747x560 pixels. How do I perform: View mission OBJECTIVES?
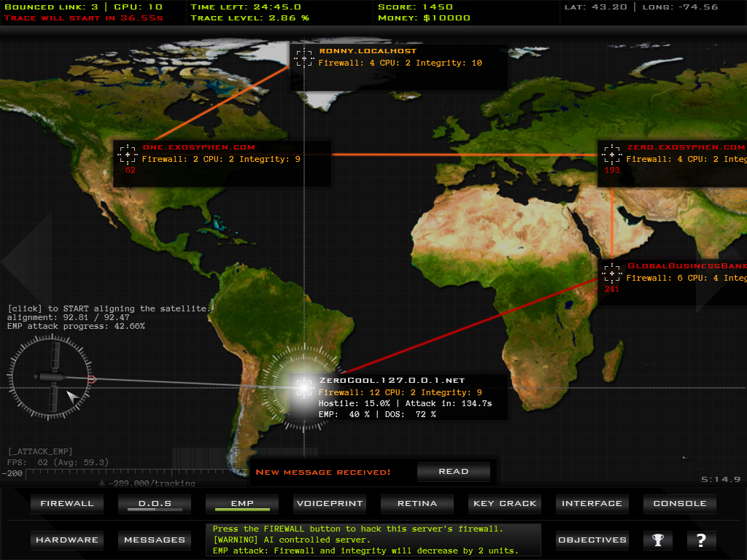(592, 540)
